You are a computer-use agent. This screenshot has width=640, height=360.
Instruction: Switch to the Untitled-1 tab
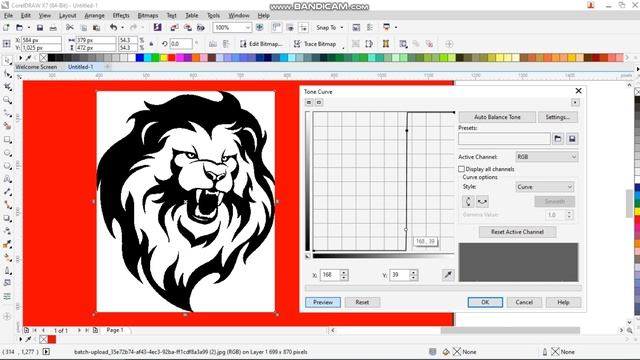(x=80, y=67)
